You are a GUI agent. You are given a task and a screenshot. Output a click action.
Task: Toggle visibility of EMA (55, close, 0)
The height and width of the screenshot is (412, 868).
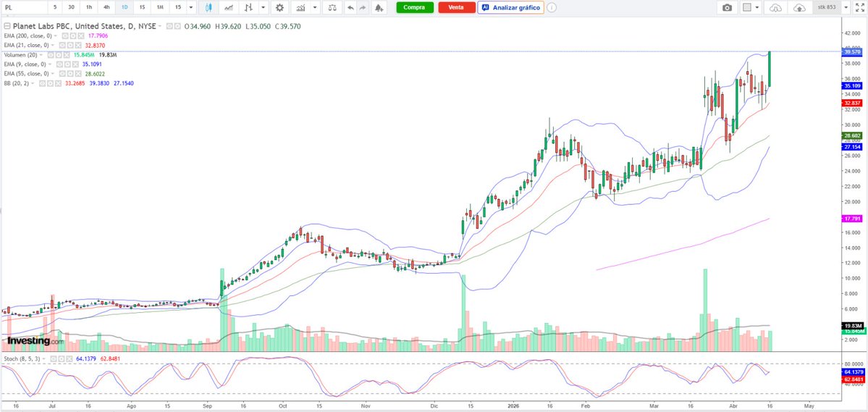(62, 73)
